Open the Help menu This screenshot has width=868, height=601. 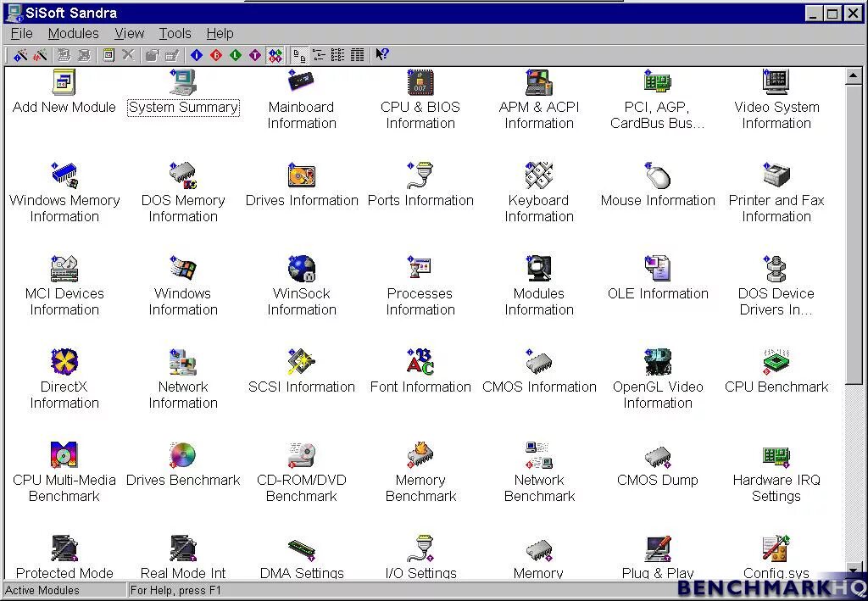pyautogui.click(x=220, y=34)
